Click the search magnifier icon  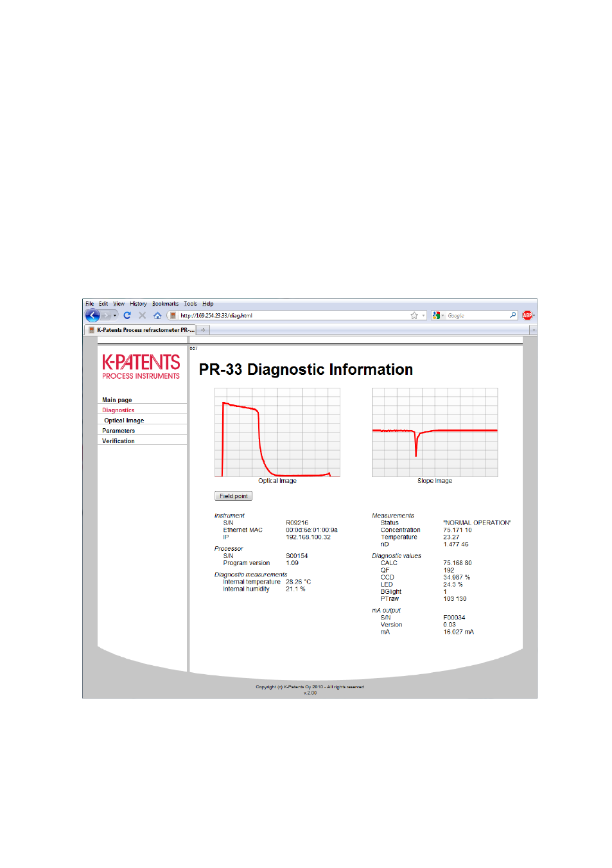click(512, 315)
